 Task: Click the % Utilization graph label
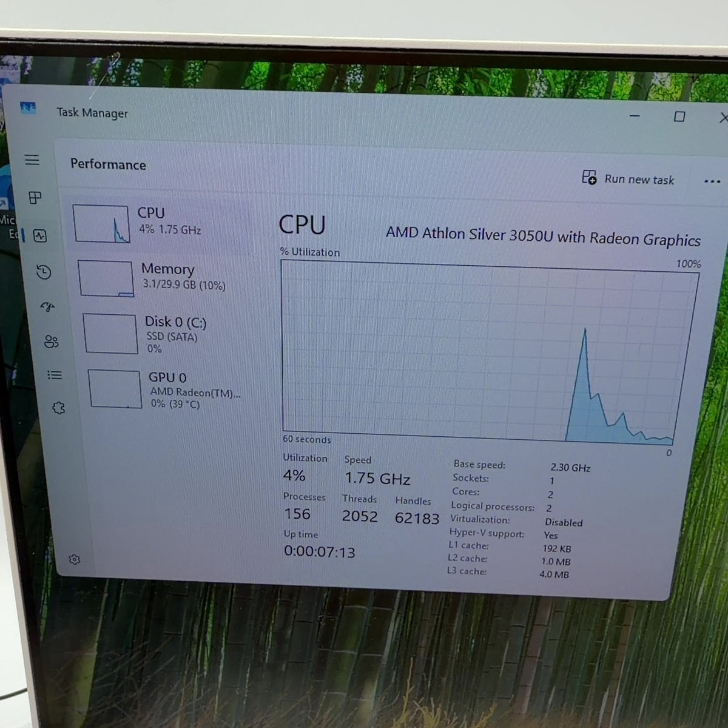tap(310, 252)
